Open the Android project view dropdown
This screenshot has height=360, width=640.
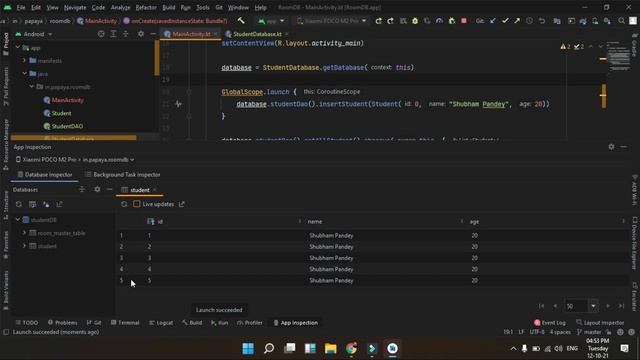click(33, 34)
